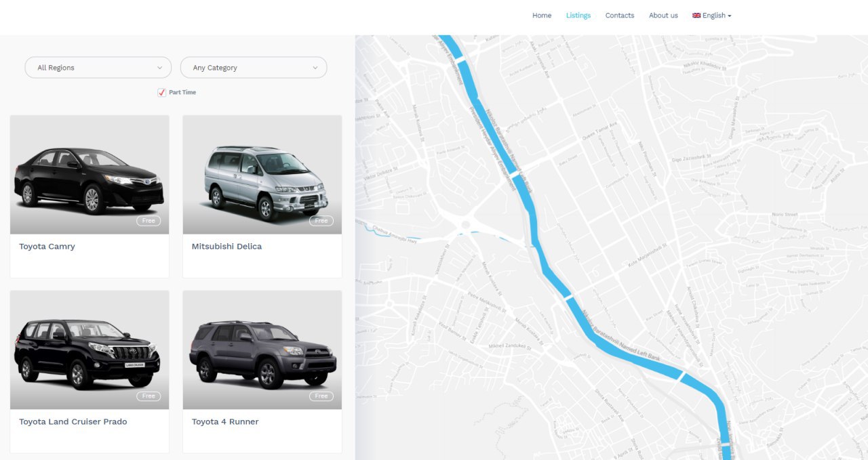The width and height of the screenshot is (868, 460).
Task: Open the All Regions dropdown
Action: pos(98,68)
